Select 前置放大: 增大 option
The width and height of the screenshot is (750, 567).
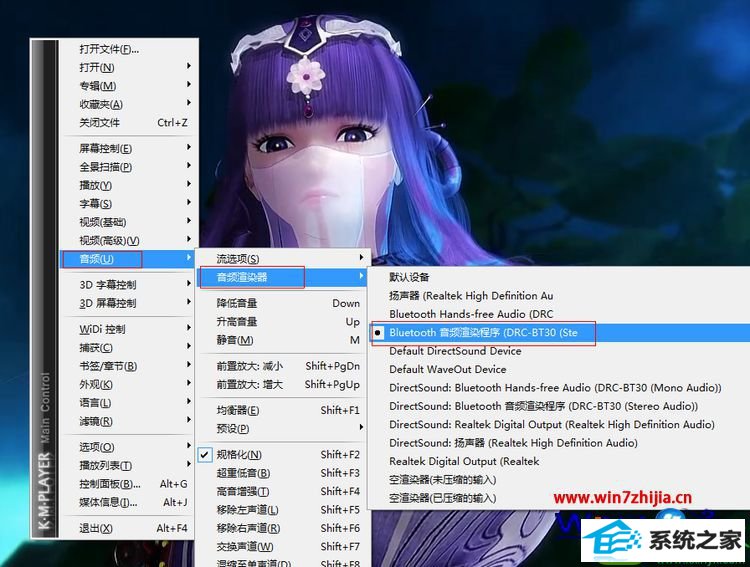point(282,384)
